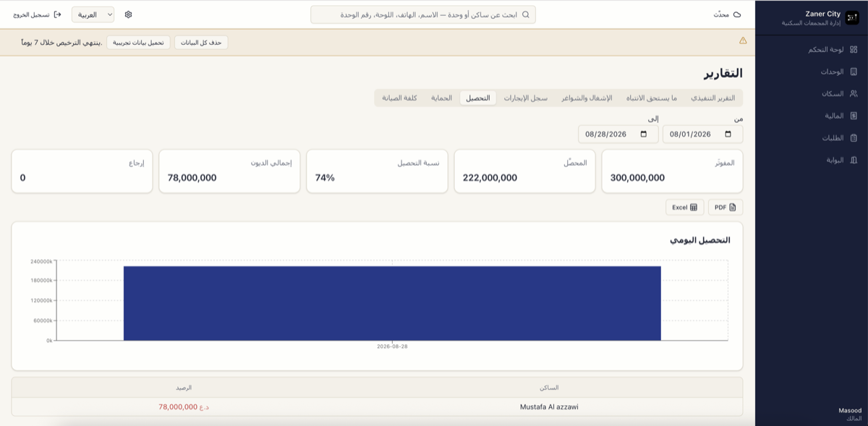Screen dimensions: 868x426
Task: Switch to سجل الإيجارات tab
Action: click(526, 98)
